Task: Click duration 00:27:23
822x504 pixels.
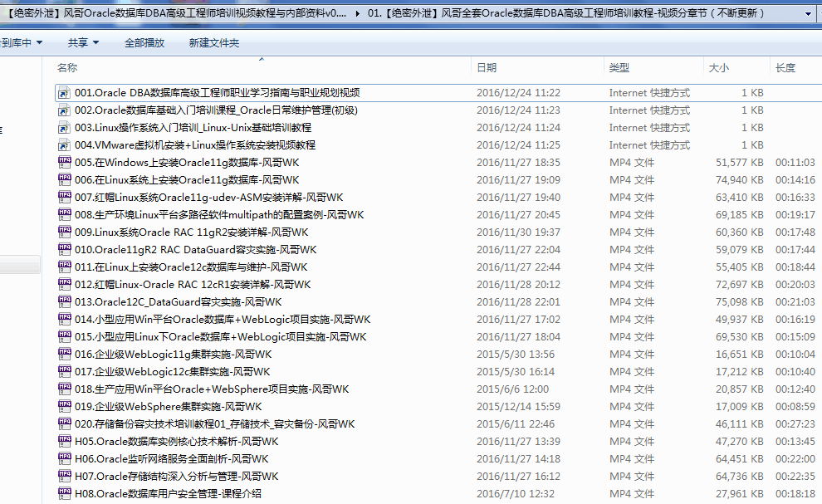Action: [795, 423]
